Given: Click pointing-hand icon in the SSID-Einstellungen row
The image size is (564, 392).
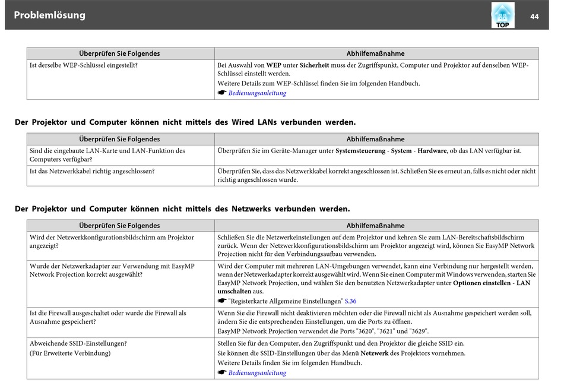Looking at the screenshot, I should [x=222, y=372].
